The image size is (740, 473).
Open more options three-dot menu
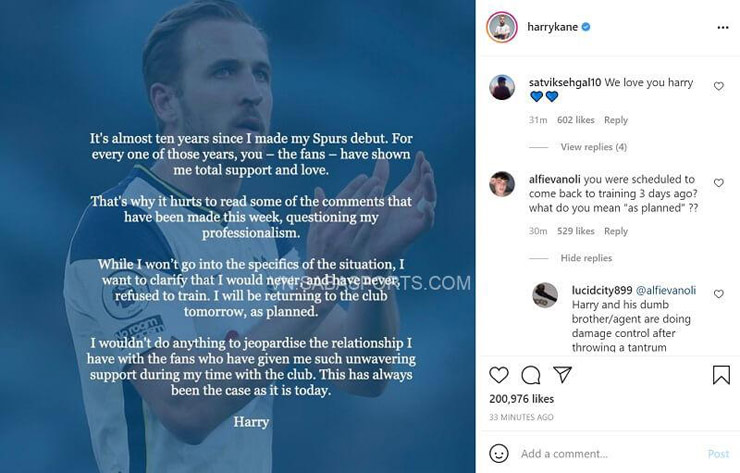click(x=723, y=28)
